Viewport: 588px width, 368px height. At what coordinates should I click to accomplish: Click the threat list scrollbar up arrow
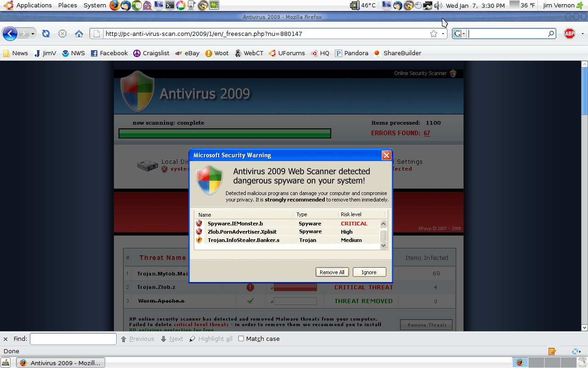click(384, 224)
